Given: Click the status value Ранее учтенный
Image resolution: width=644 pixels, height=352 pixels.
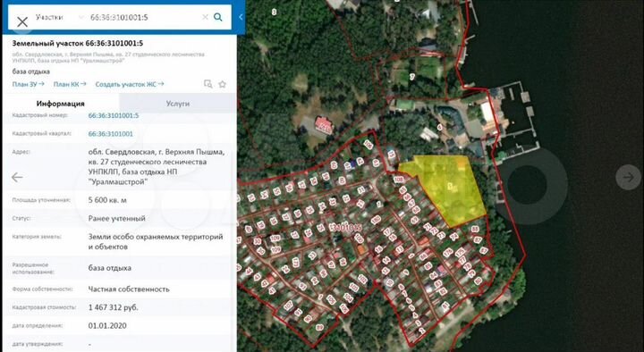Looking at the screenshot, I should click(x=116, y=218).
